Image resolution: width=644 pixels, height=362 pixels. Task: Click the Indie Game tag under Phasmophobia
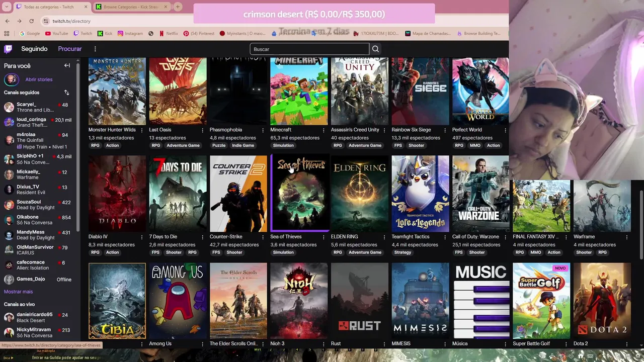[243, 145]
